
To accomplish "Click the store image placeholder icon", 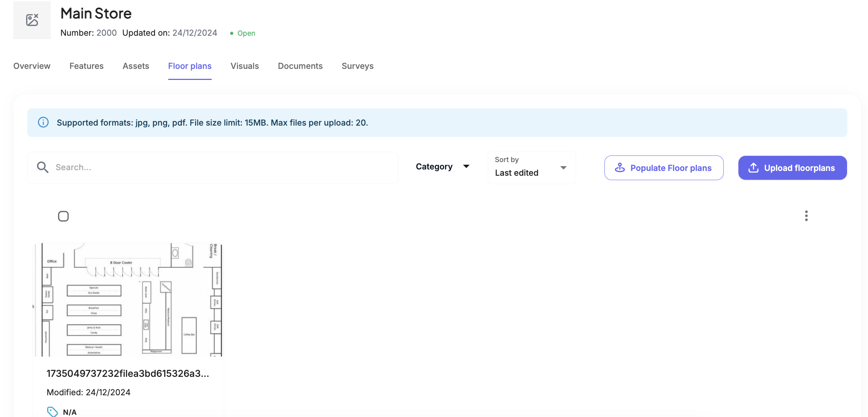I will tap(32, 20).
